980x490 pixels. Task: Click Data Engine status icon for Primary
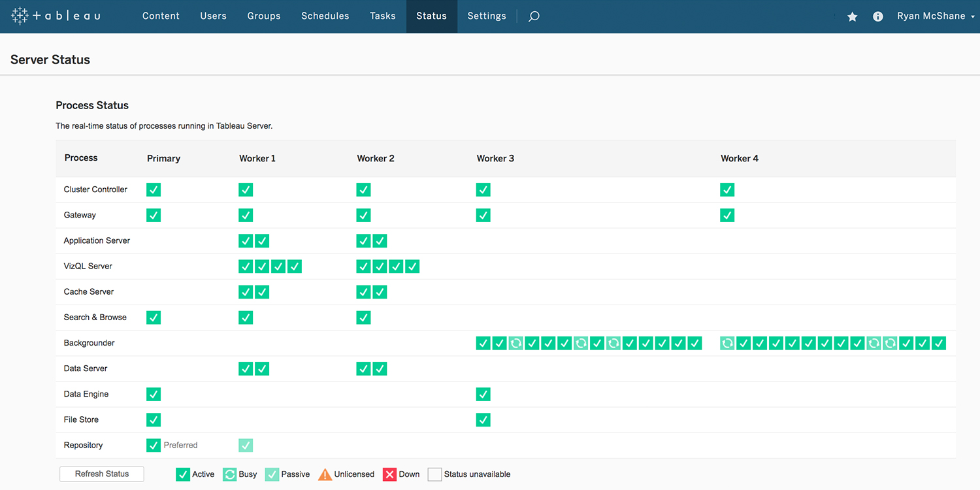click(154, 394)
